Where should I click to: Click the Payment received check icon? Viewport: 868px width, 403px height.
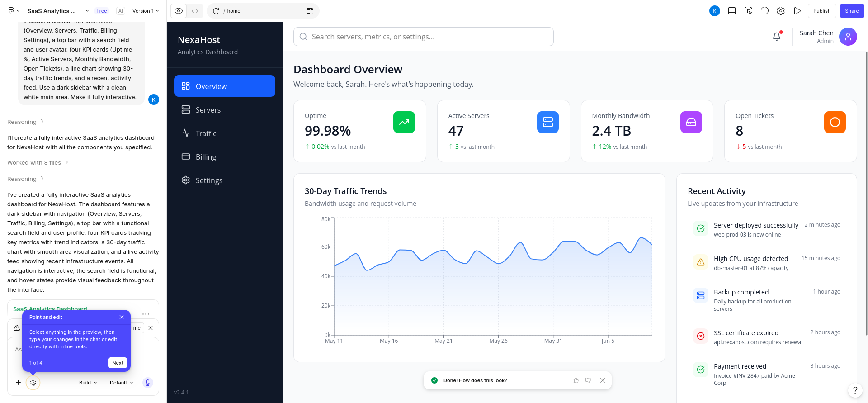tap(701, 370)
